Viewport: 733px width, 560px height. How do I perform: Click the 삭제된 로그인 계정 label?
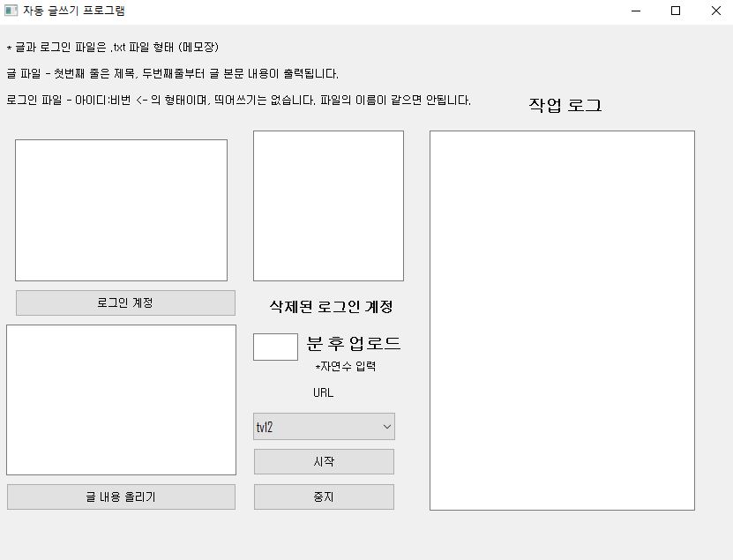pyautogui.click(x=331, y=307)
